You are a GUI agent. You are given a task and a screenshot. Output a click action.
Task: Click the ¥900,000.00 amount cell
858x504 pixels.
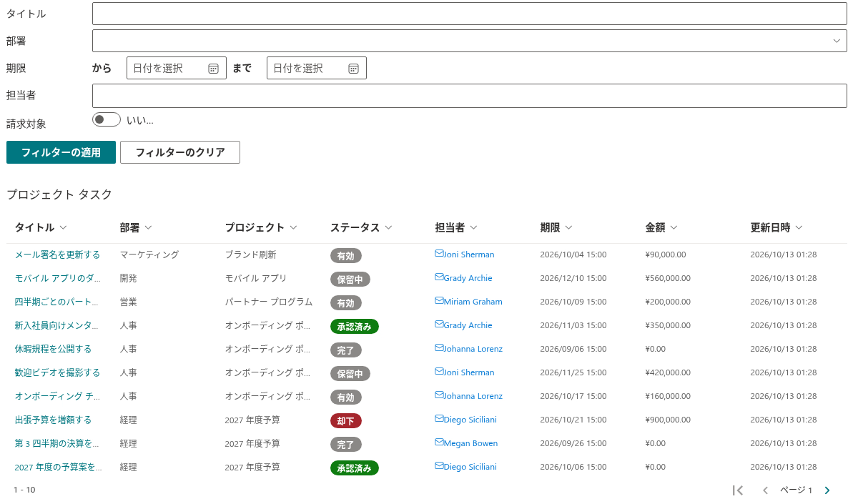pos(668,420)
